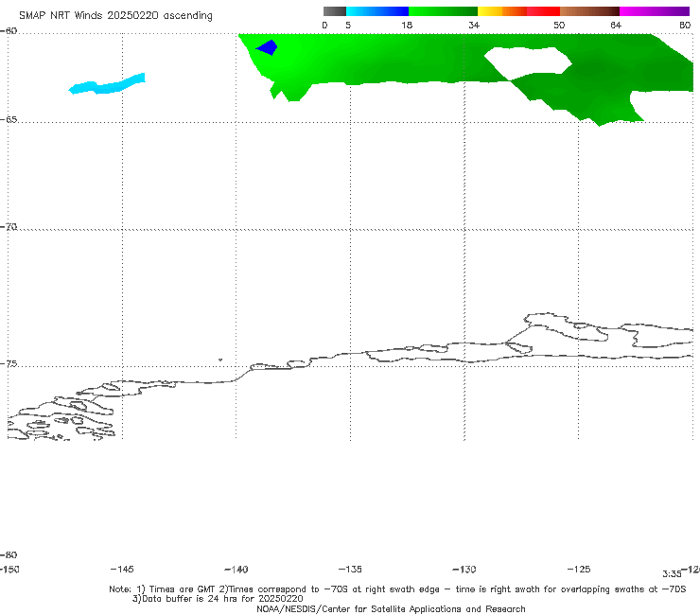
Task: Click the cyan wind streak near -145 longitude
Action: tap(106, 84)
